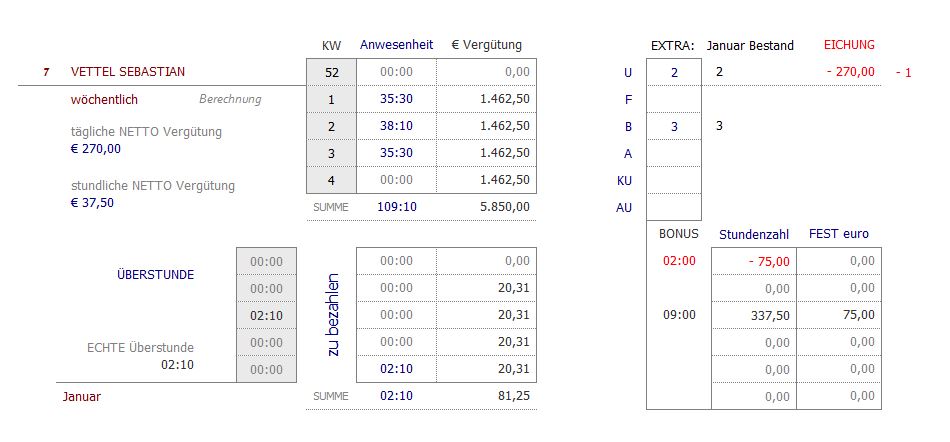Click the KW 2 attendance value 38:10
This screenshot has height=442, width=950.
click(x=396, y=126)
